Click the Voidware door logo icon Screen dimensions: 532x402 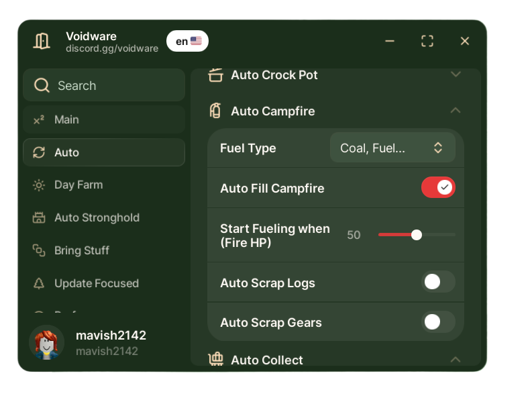42,41
